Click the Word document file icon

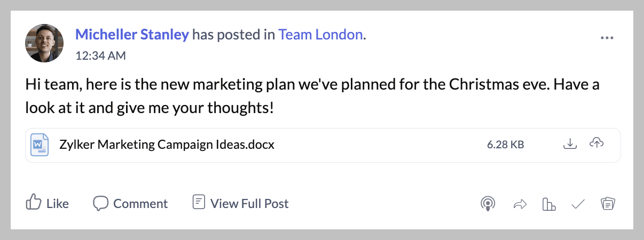[x=39, y=145]
